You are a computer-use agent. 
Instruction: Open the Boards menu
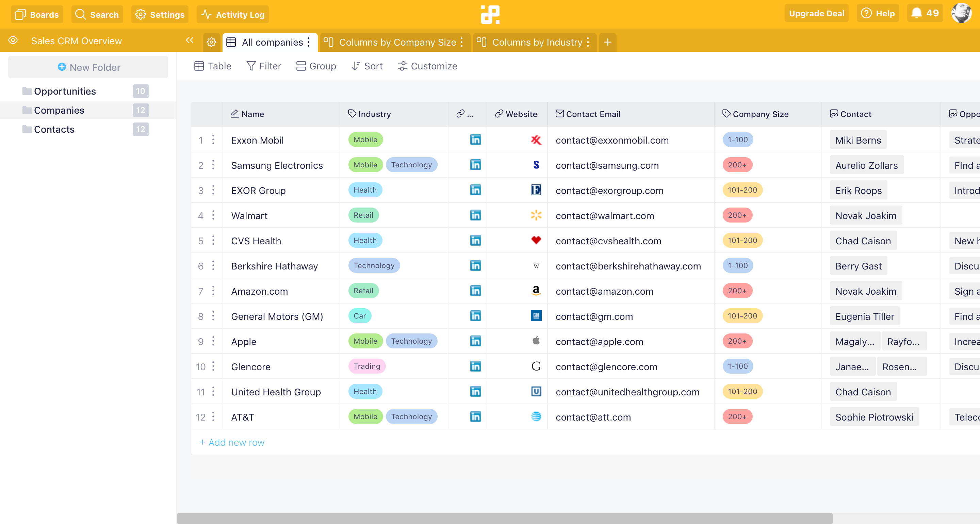[37, 14]
